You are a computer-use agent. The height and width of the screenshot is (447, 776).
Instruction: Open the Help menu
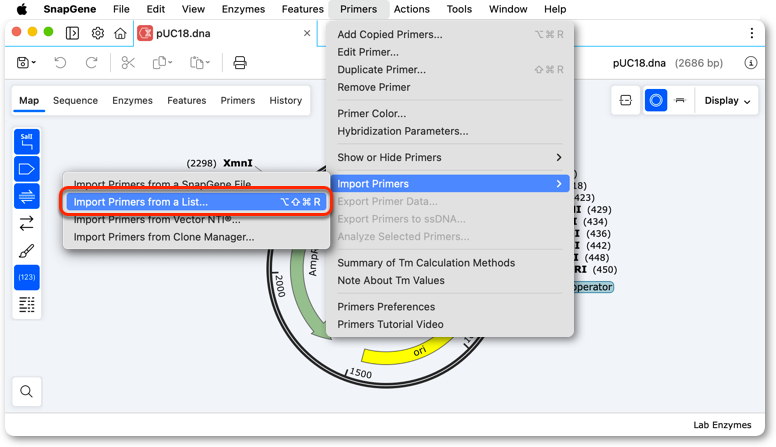click(555, 9)
